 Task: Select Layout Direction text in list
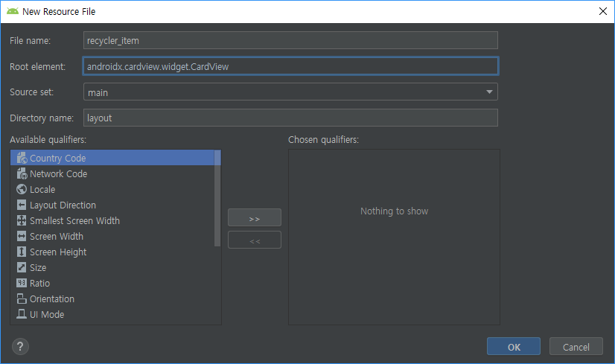click(63, 205)
